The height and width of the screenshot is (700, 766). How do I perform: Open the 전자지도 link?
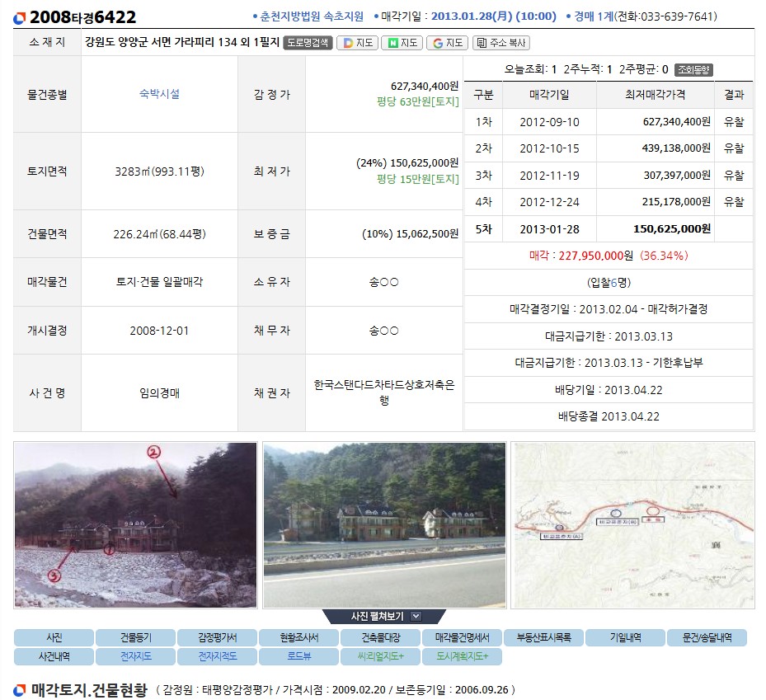[x=135, y=657]
